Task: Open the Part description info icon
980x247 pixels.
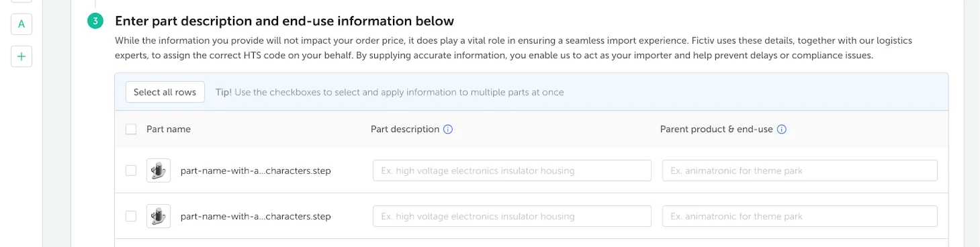Action: [x=448, y=129]
